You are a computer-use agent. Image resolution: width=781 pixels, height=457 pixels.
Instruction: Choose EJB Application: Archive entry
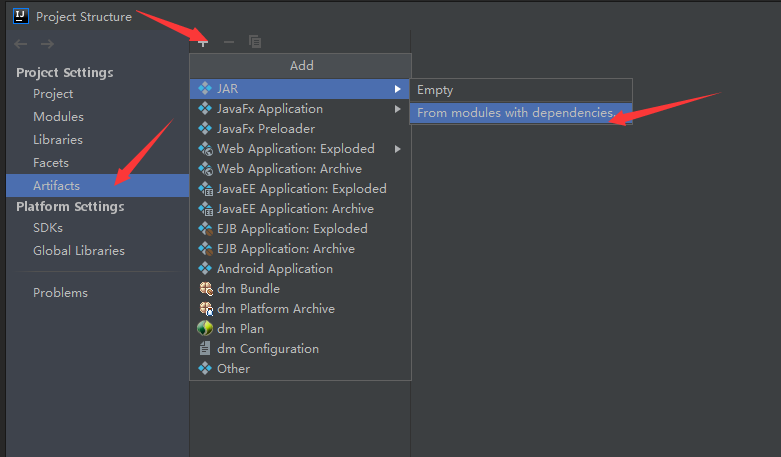[300, 248]
